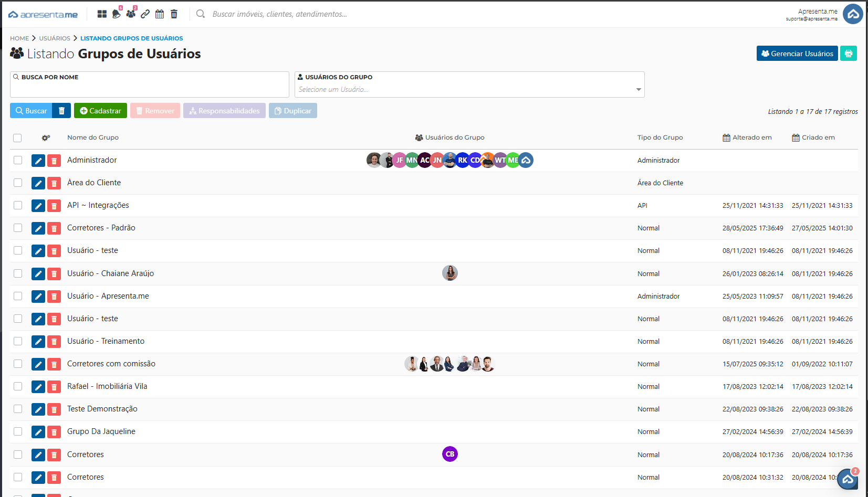This screenshot has width=868, height=497.
Task: Click the green print icon button
Action: [848, 54]
